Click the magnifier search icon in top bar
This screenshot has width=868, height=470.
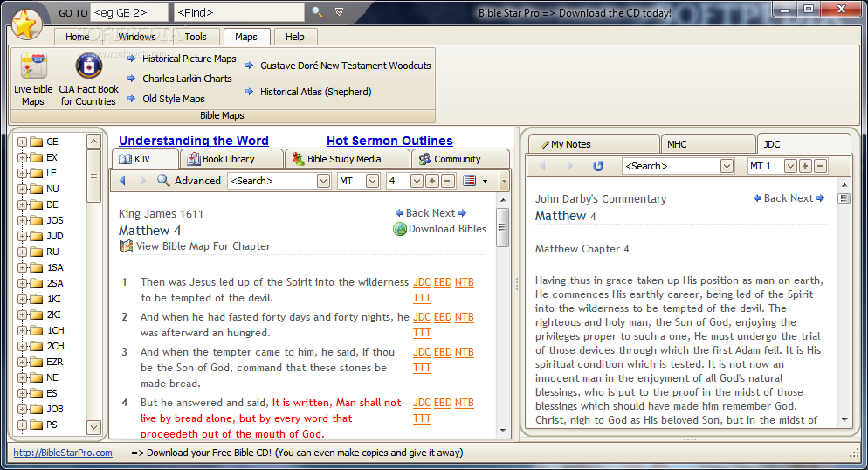tap(317, 11)
